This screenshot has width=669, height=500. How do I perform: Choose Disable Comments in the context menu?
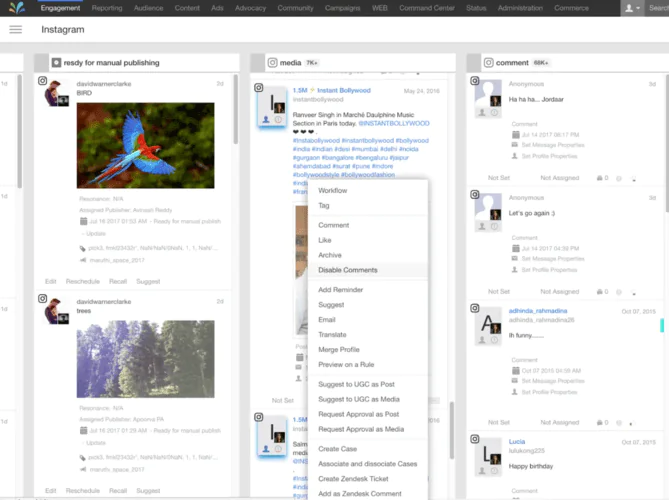(367, 270)
